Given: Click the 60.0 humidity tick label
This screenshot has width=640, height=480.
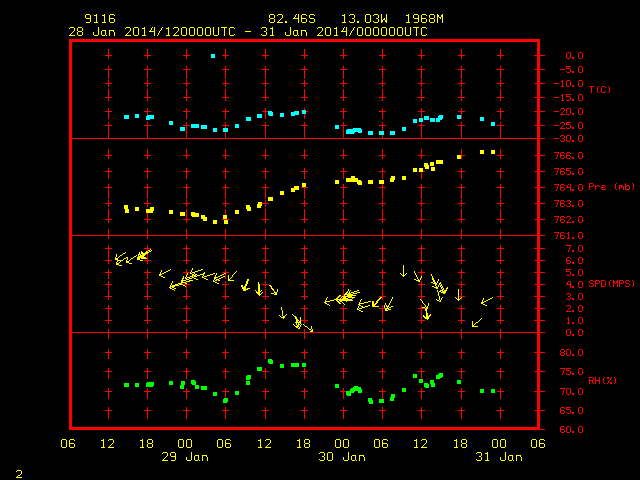Looking at the screenshot, I should [x=571, y=429].
